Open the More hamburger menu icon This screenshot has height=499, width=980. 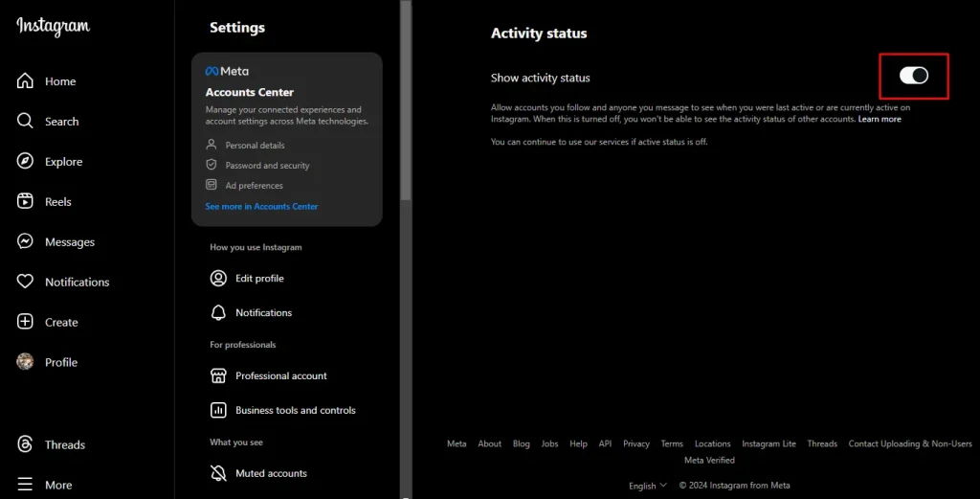pos(25,485)
